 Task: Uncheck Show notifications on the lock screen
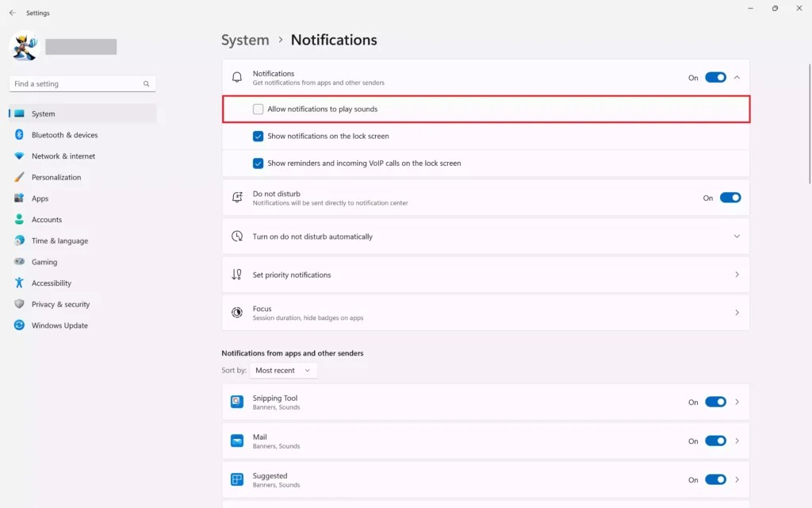click(x=258, y=137)
